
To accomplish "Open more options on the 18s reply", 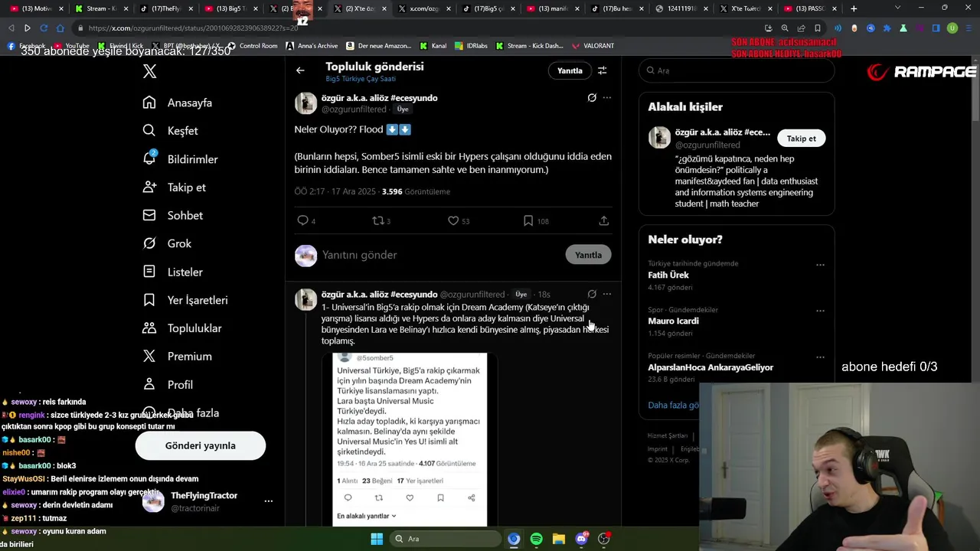I will [607, 294].
